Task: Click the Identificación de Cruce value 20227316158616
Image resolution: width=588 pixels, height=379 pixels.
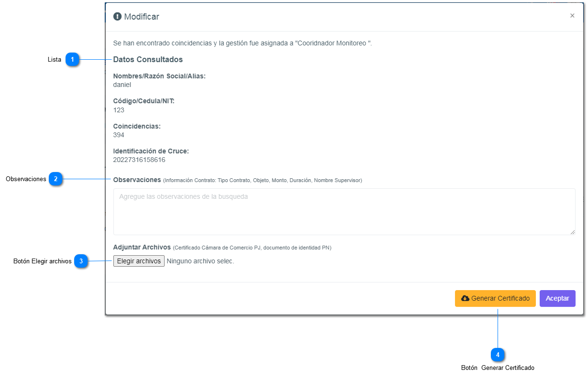Action: 139,160
